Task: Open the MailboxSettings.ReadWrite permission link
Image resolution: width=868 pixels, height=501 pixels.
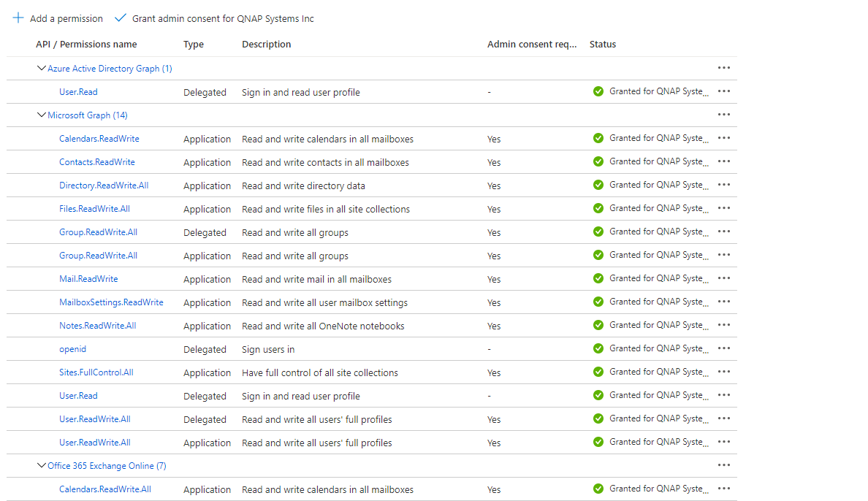Action: coord(111,302)
